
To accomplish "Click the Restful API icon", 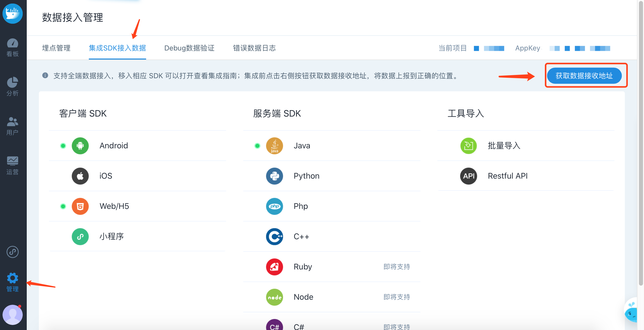I will 469,176.
